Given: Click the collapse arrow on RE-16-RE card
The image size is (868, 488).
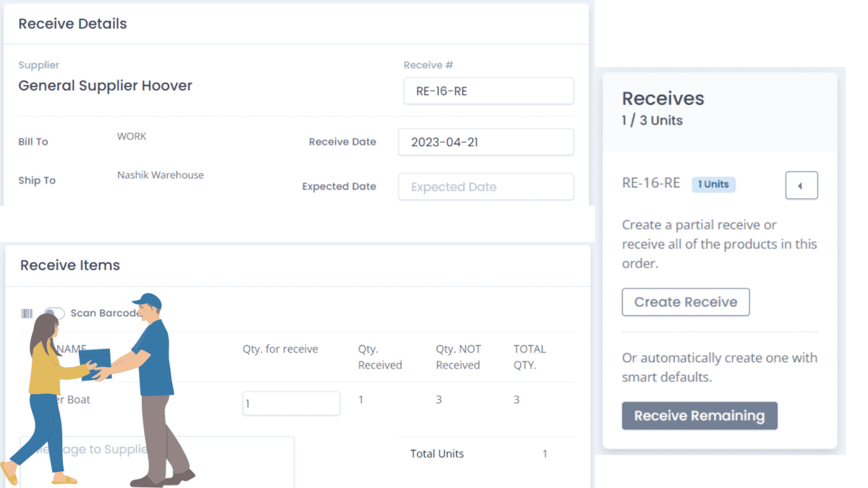Looking at the screenshot, I should point(801,185).
